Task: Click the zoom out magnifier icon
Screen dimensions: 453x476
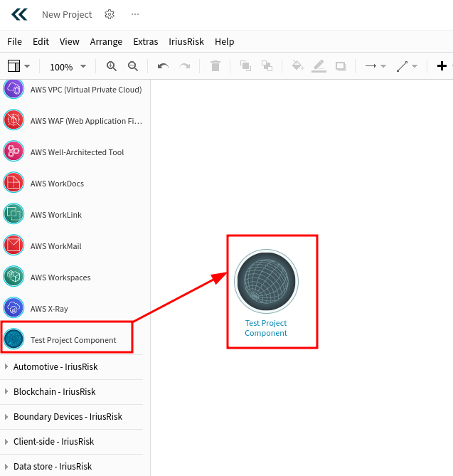Action: (133, 66)
